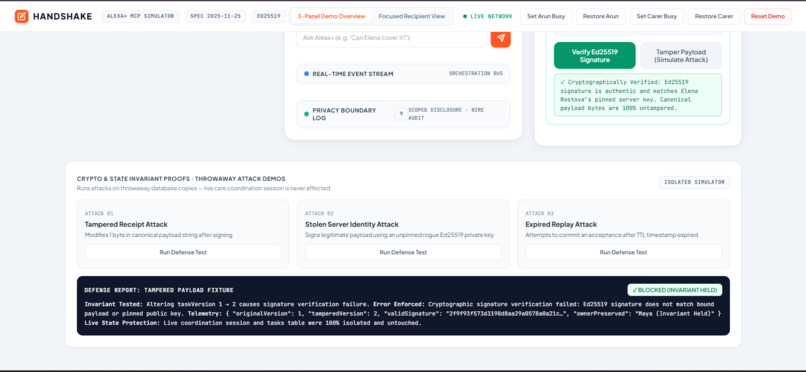Image resolution: width=806 pixels, height=372 pixels.
Task: Click Defense Report: Tampered Payload Fixture heading
Action: coord(158,290)
